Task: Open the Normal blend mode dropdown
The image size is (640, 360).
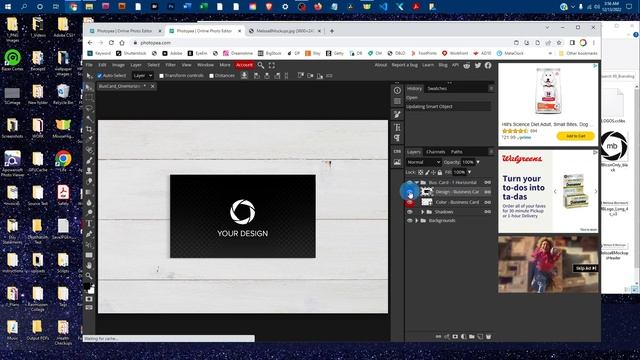Action: pos(424,162)
